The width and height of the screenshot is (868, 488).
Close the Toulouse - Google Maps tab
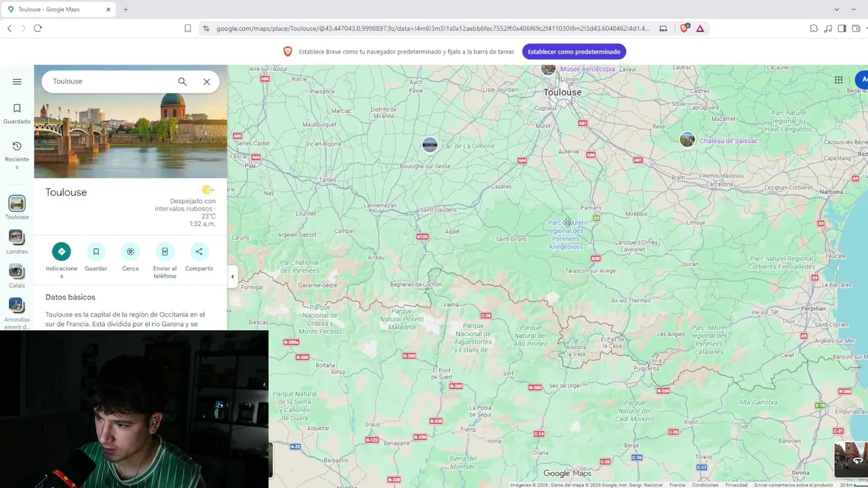click(x=108, y=9)
